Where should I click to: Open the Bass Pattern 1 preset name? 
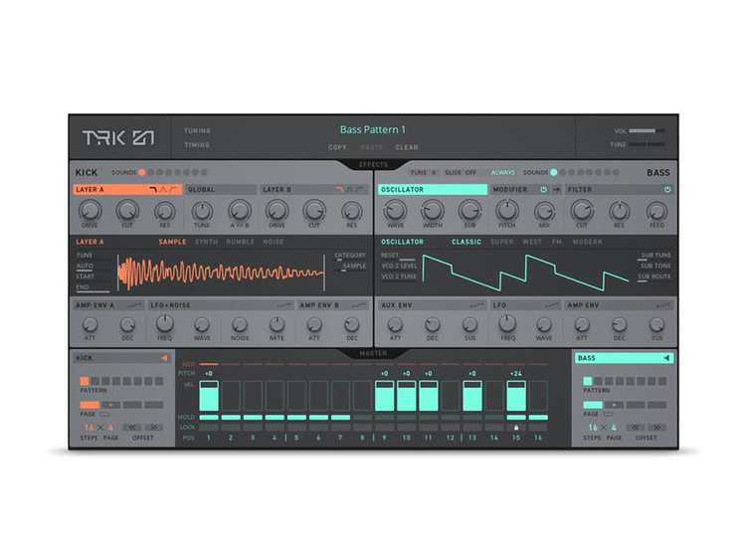373,129
